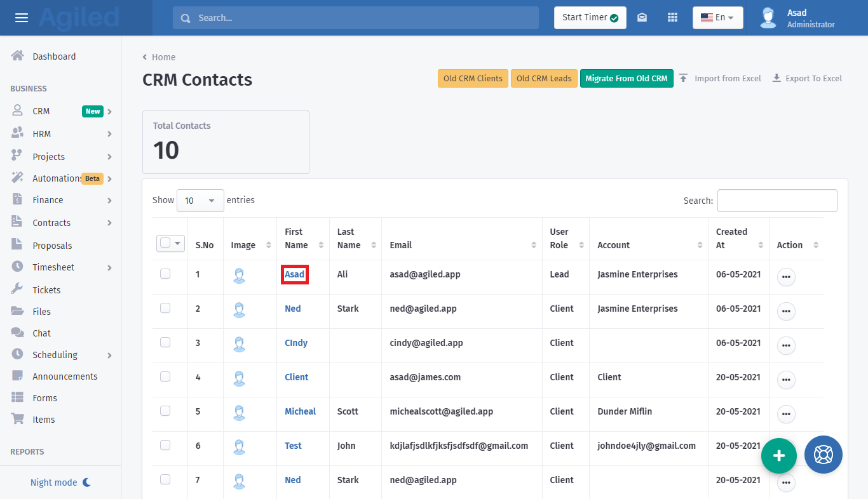Go to Proposals in the sidebar
The height and width of the screenshot is (499, 868).
(x=52, y=246)
